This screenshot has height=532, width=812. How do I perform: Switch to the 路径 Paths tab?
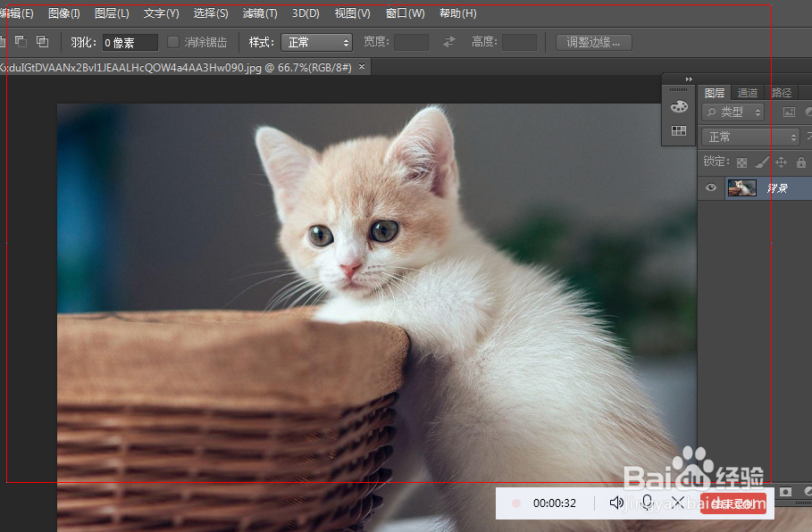pyautogui.click(x=782, y=93)
